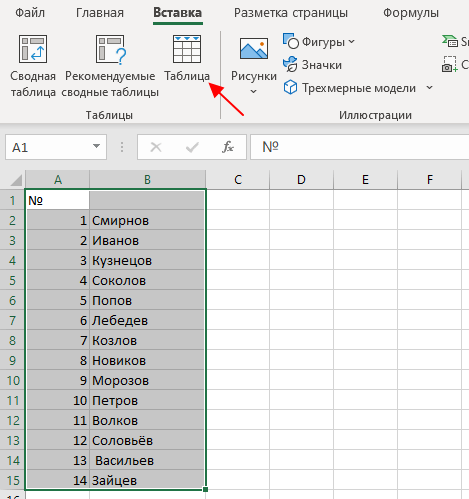Image resolution: width=469 pixels, height=499 pixels.
Task: Click the formula bar input showing №
Action: tap(360, 147)
